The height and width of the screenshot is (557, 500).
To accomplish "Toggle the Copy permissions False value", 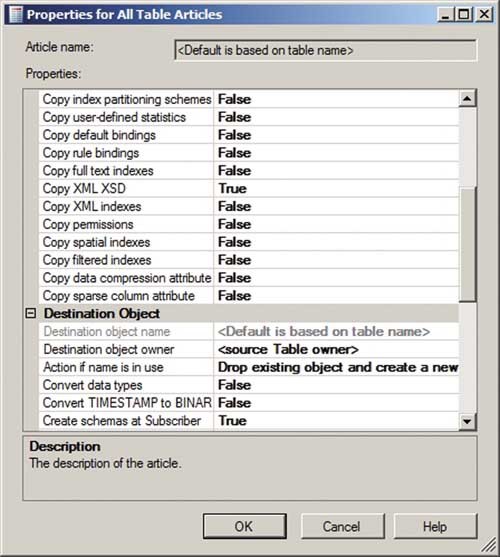I will click(336, 224).
